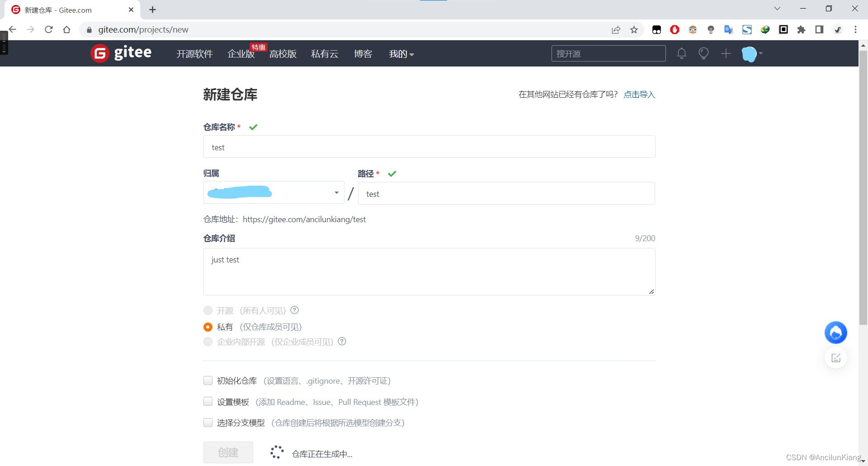The image size is (868, 466).
Task: Bookmark this page with the star icon
Action: pos(634,30)
